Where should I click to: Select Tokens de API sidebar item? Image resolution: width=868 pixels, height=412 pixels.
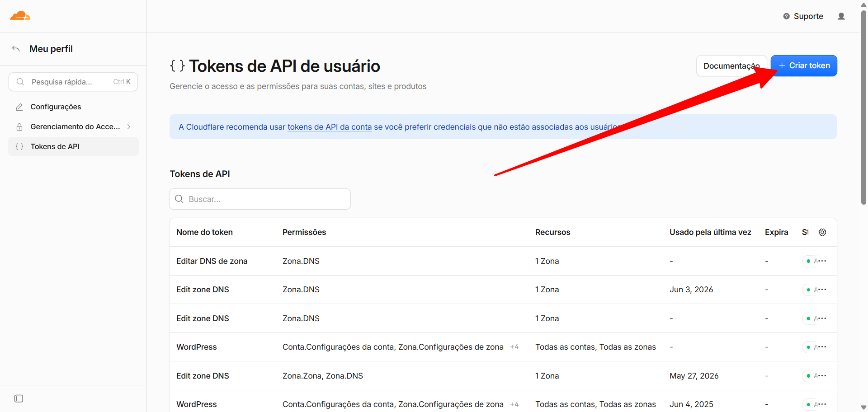73,146
